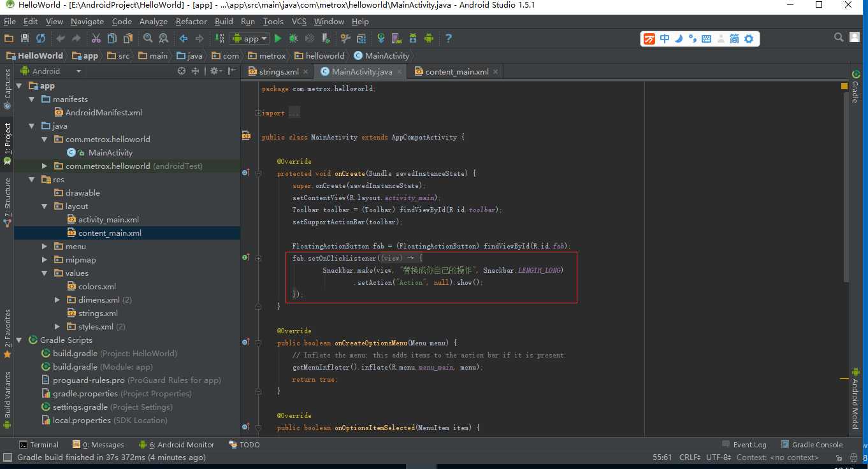Expand the menu resource folder

[x=44, y=246]
